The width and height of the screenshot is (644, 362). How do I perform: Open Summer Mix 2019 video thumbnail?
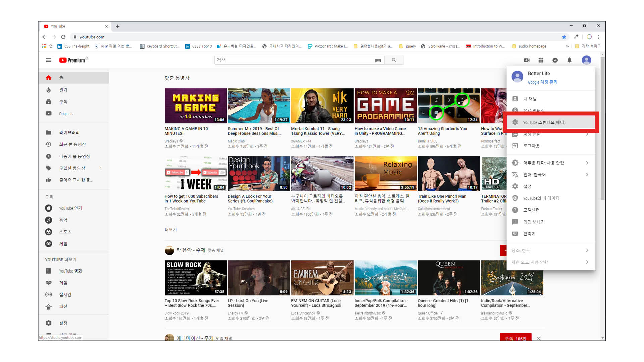point(259,106)
